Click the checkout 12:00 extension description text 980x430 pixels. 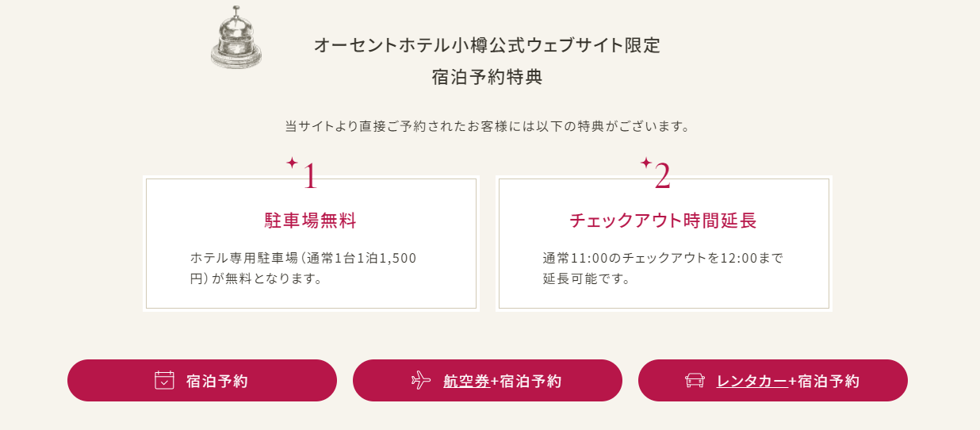(663, 268)
